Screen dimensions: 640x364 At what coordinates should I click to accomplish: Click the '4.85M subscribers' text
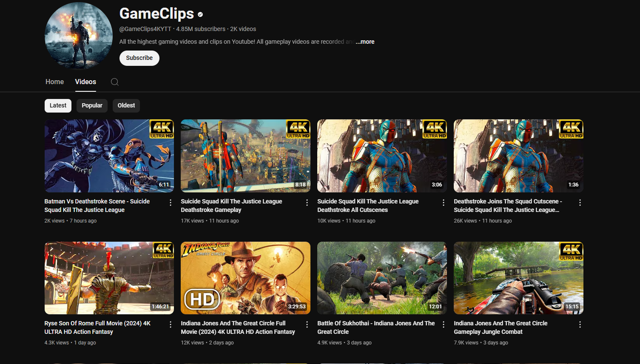[201, 29]
